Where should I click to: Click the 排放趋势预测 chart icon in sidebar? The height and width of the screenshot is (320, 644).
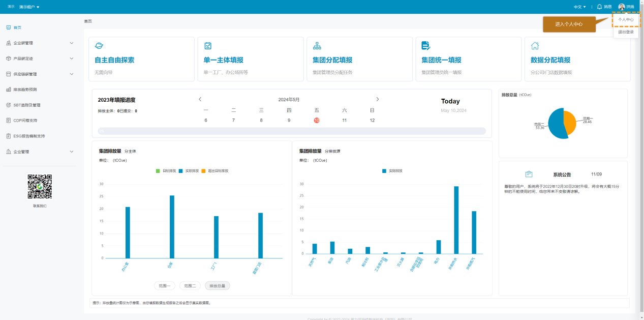tap(9, 90)
